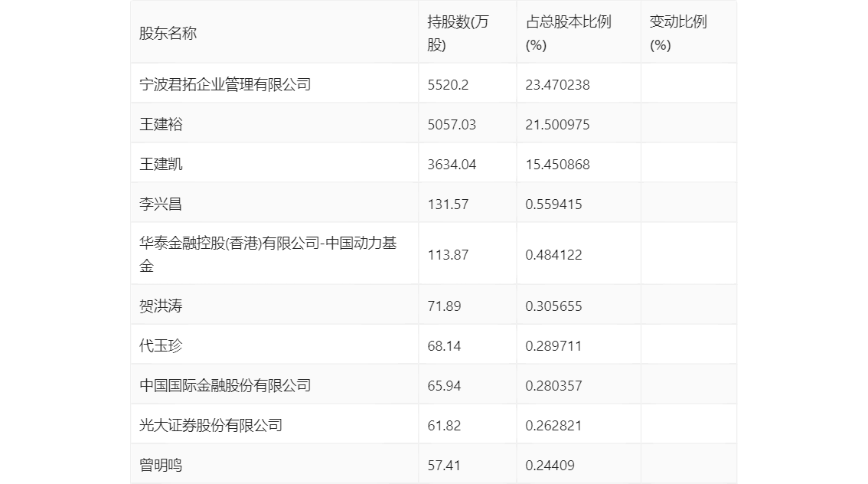The image size is (868, 484).
Task: Click shareholder name 王建裕
Action: [161, 124]
